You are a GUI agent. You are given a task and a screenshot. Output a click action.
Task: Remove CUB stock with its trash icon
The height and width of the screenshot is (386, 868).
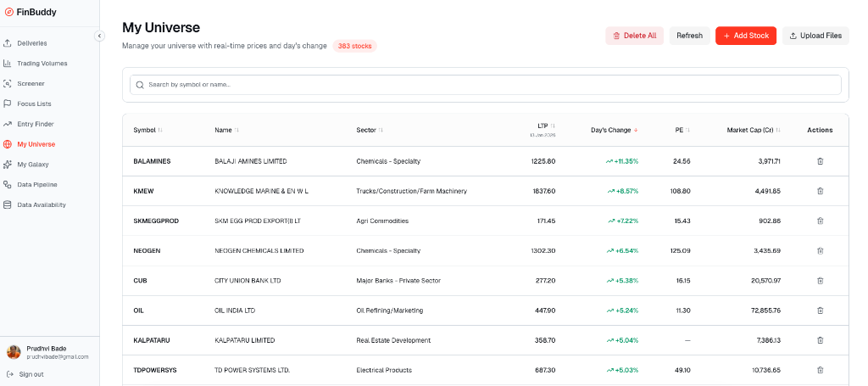coord(820,281)
